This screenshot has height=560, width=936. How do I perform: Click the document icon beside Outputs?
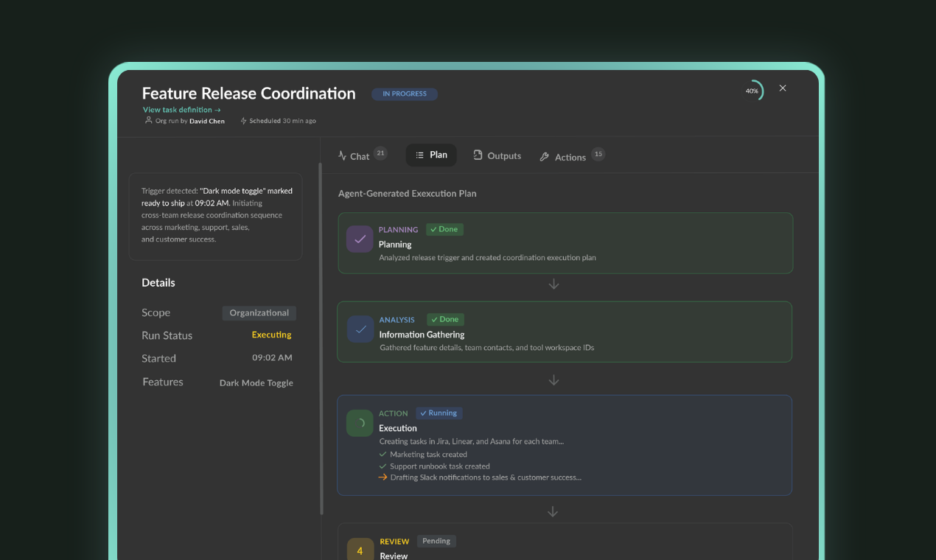pyautogui.click(x=478, y=155)
